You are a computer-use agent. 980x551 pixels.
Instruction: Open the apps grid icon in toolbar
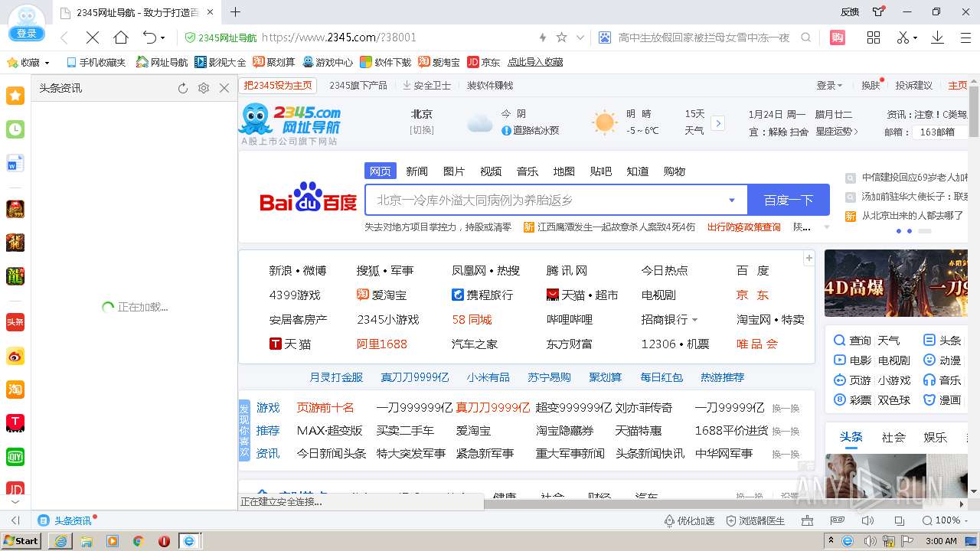coord(873,37)
